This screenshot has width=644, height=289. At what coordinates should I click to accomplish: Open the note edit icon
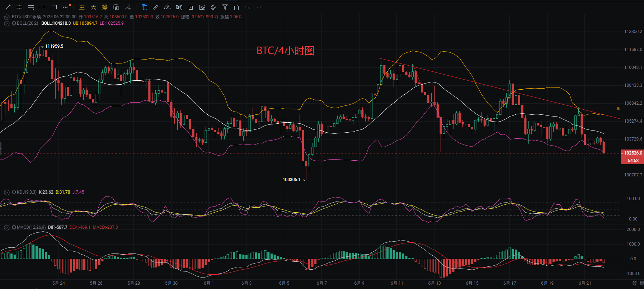click(202, 7)
